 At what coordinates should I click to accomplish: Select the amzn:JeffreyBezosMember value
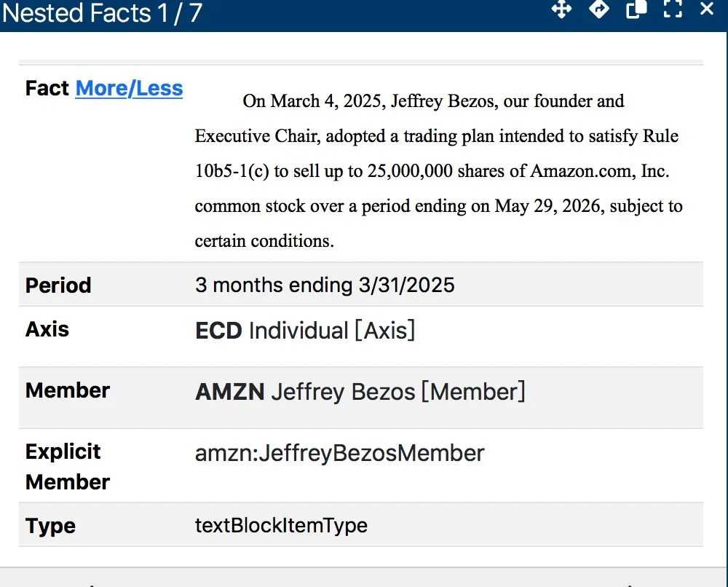pos(339,453)
